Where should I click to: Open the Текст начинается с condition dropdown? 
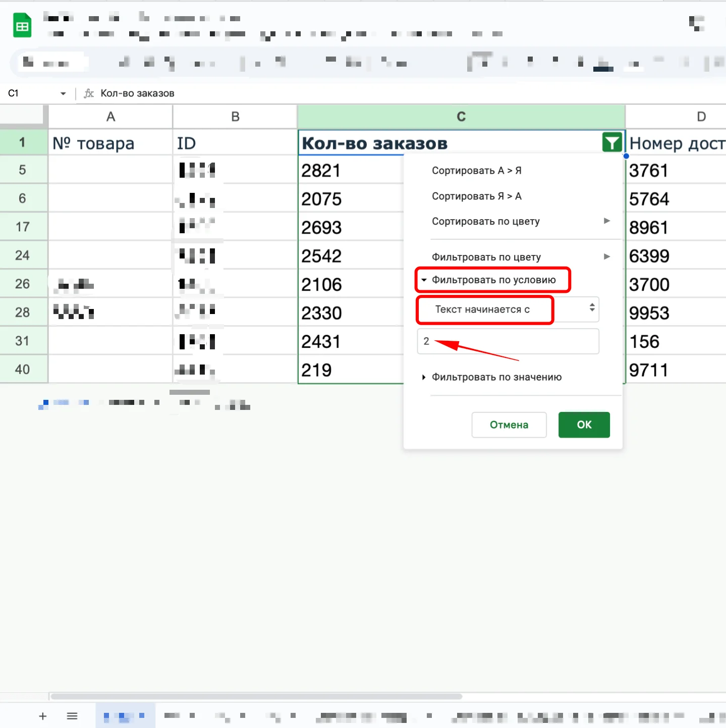pos(508,309)
